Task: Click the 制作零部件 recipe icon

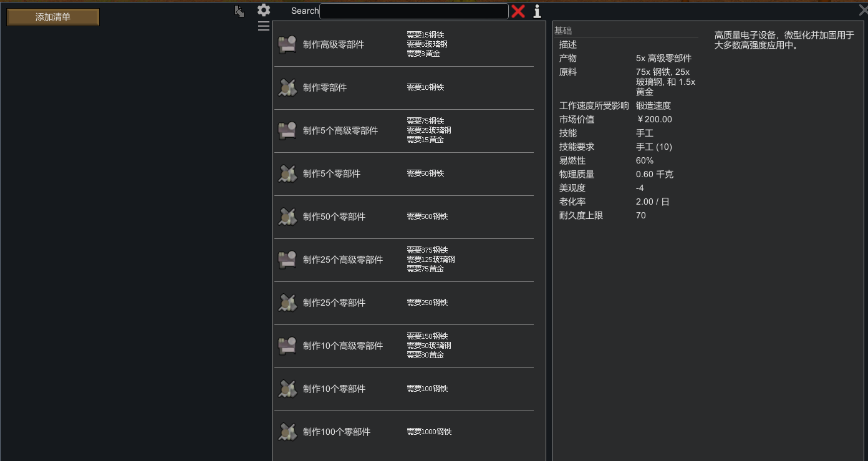Action: (x=287, y=88)
